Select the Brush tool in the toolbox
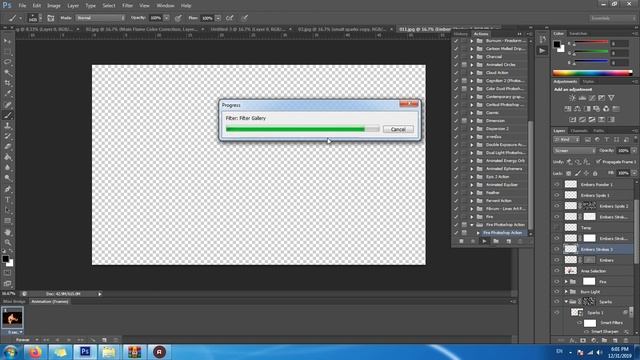This screenshot has height=360, width=640. (7, 116)
